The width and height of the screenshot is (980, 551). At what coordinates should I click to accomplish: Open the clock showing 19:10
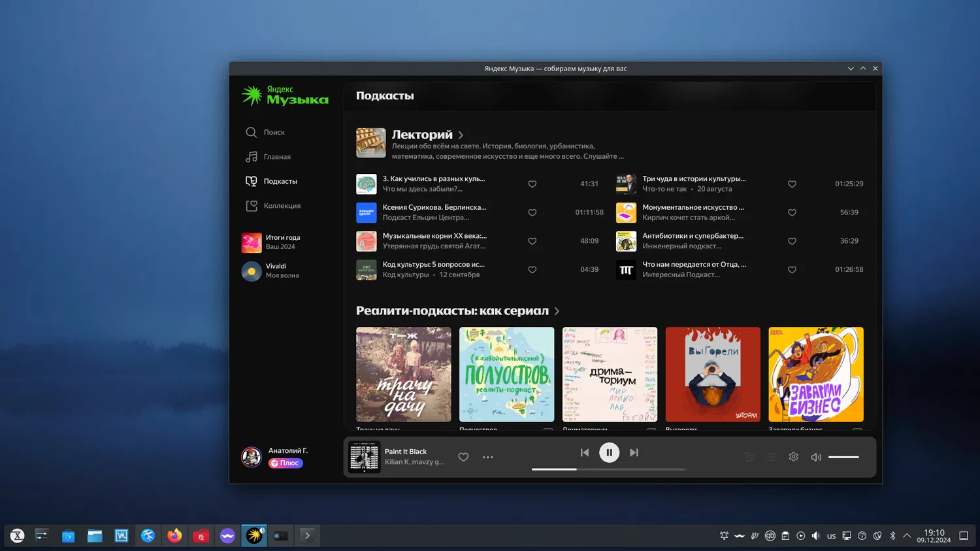[x=934, y=536]
